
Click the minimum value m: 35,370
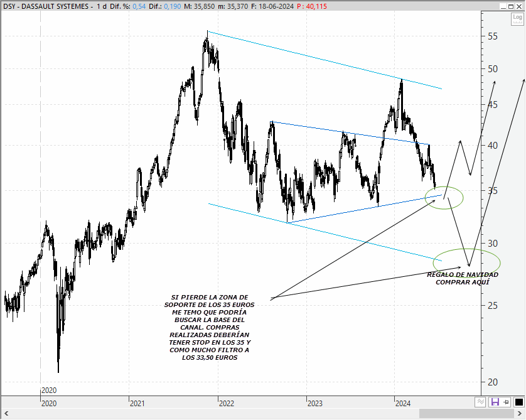233,6
